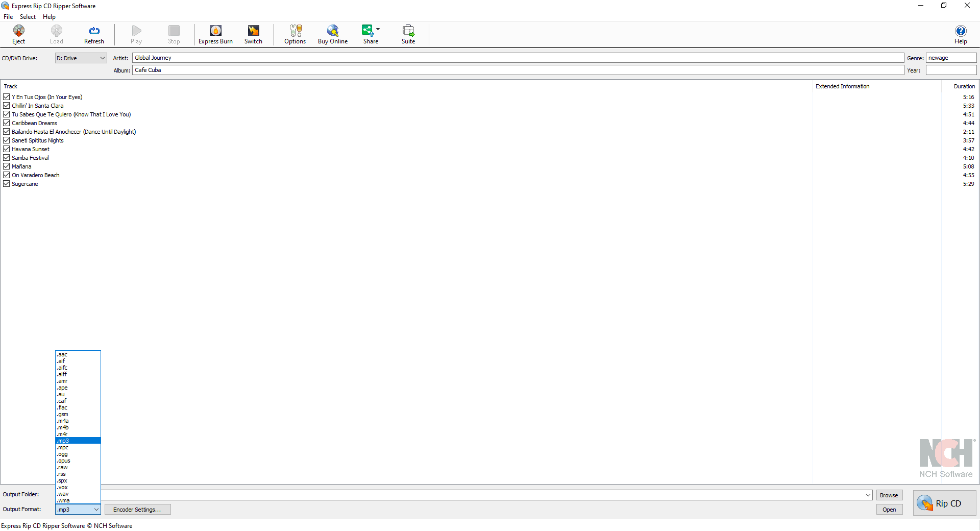Open the Options dialog
Screen dimensions: 980x531
click(x=295, y=34)
